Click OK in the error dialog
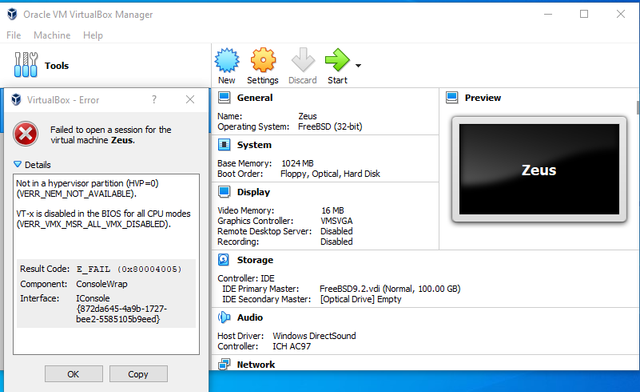 click(73, 374)
